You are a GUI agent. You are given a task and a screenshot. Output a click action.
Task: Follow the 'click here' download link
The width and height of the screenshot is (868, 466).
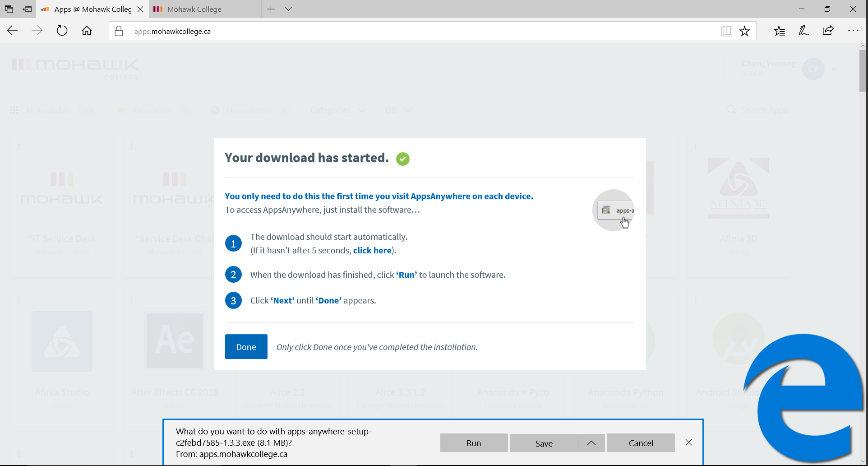[372, 251]
